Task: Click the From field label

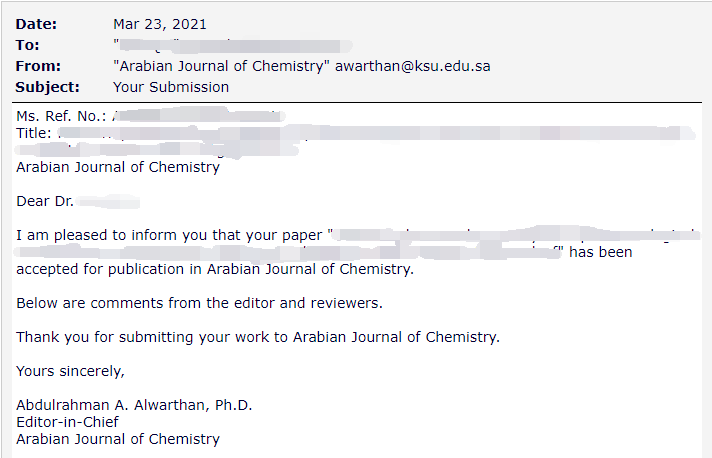Action: coord(38,66)
